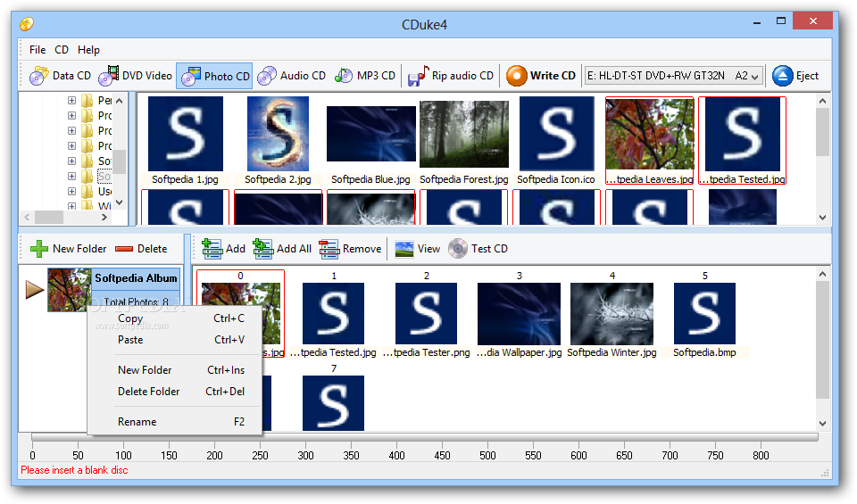
Task: Expand the first Pro folder node
Action: coord(71,116)
